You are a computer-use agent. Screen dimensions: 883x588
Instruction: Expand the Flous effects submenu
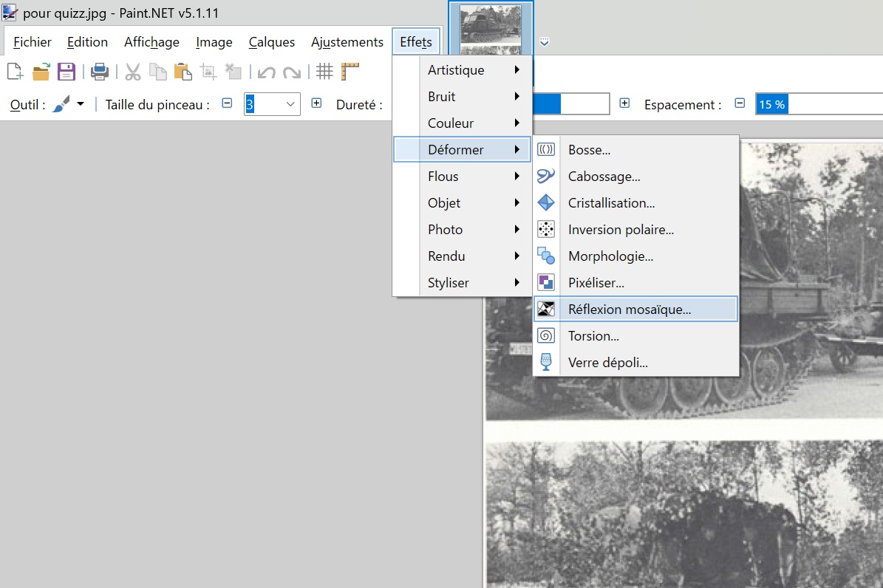pos(462,177)
